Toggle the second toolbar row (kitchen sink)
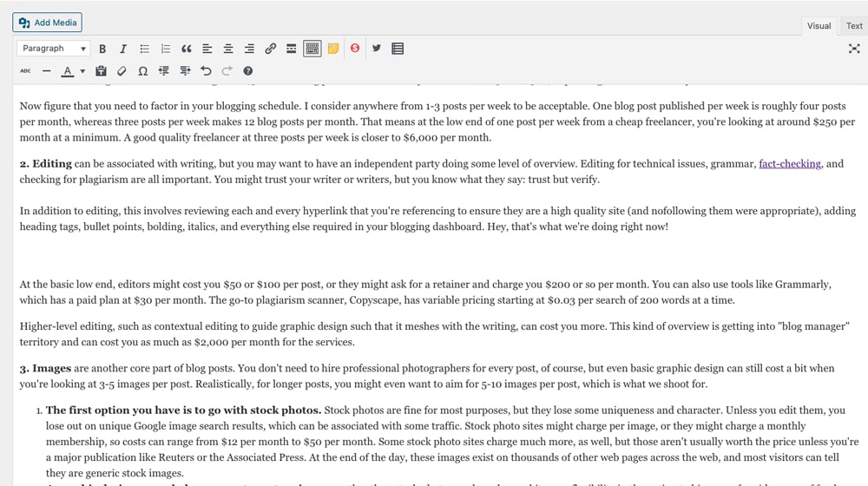This screenshot has width=868, height=486. pyautogui.click(x=312, y=49)
